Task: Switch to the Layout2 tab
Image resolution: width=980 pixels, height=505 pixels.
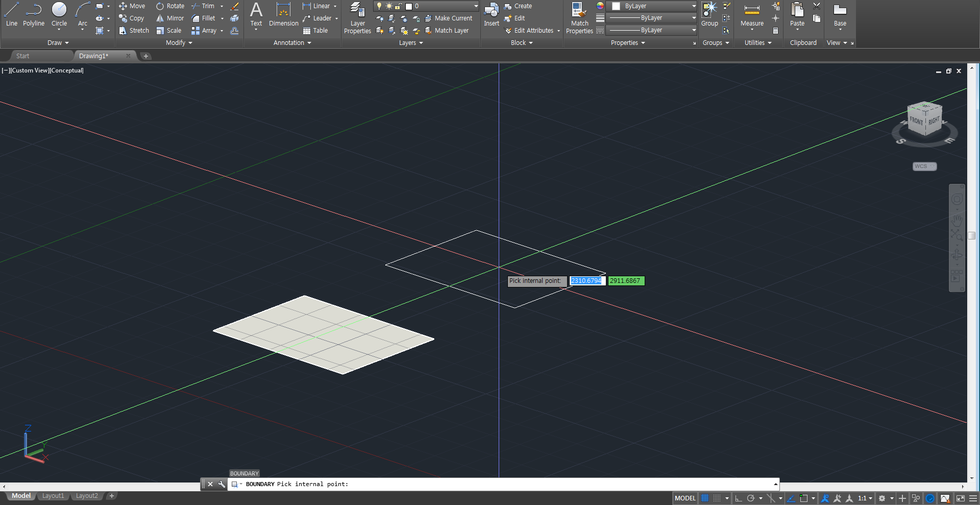Action: (x=87, y=496)
